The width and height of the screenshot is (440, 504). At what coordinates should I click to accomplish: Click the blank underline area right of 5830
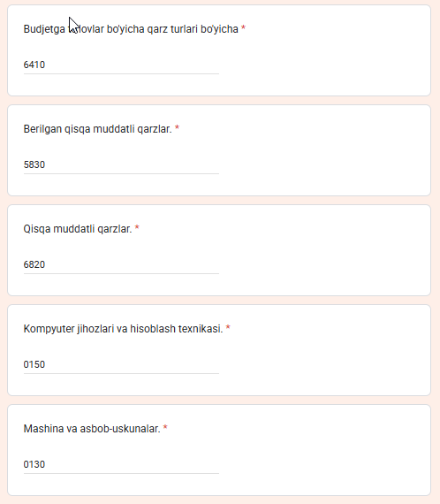coord(133,164)
